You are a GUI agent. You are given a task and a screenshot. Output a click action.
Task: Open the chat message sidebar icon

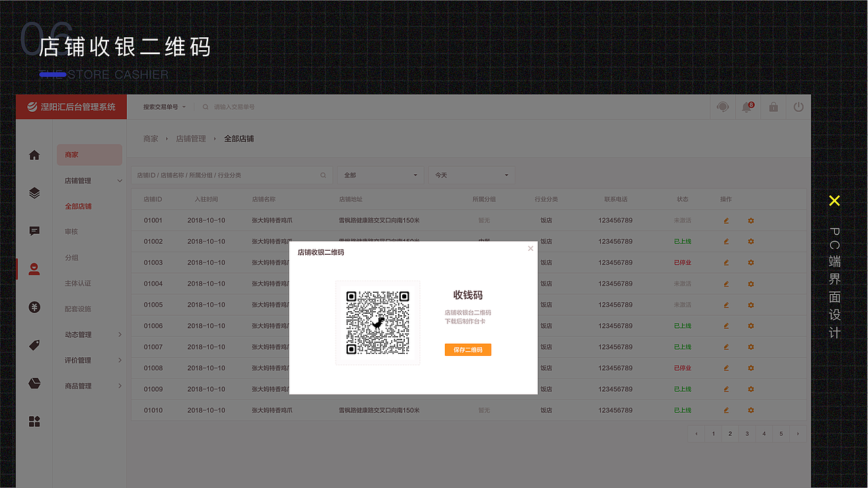35,231
